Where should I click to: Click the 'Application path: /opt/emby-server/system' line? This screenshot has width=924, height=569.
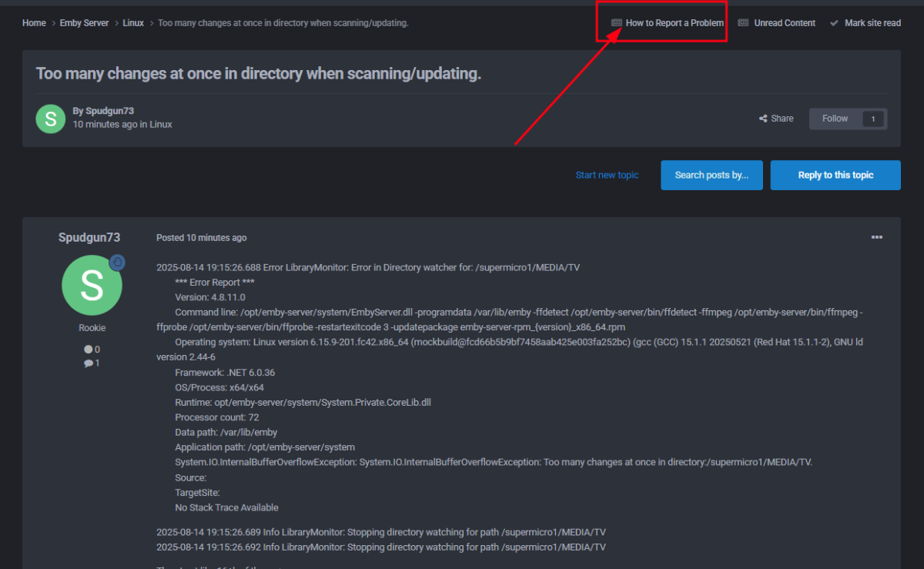click(265, 447)
